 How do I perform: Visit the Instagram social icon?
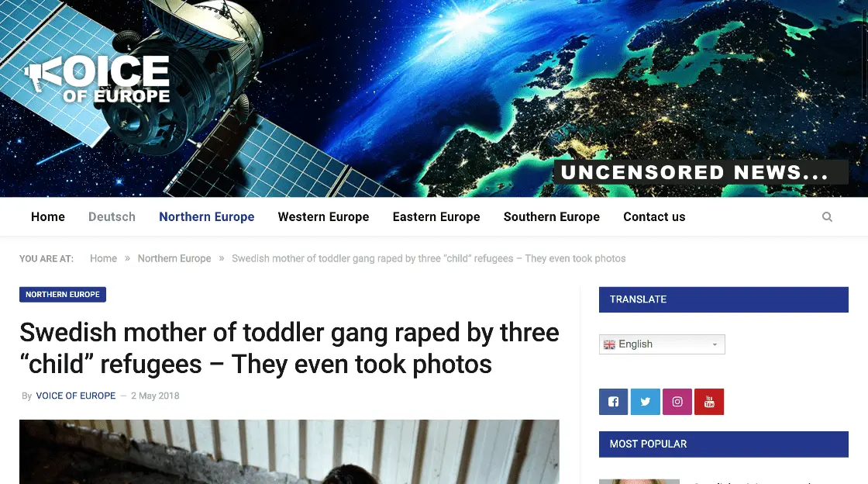[677, 402]
